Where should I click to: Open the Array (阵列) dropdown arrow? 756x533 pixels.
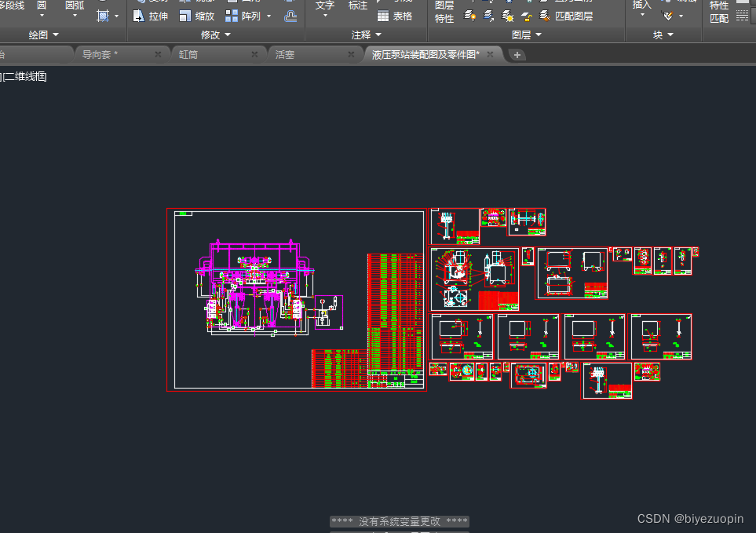coord(268,16)
